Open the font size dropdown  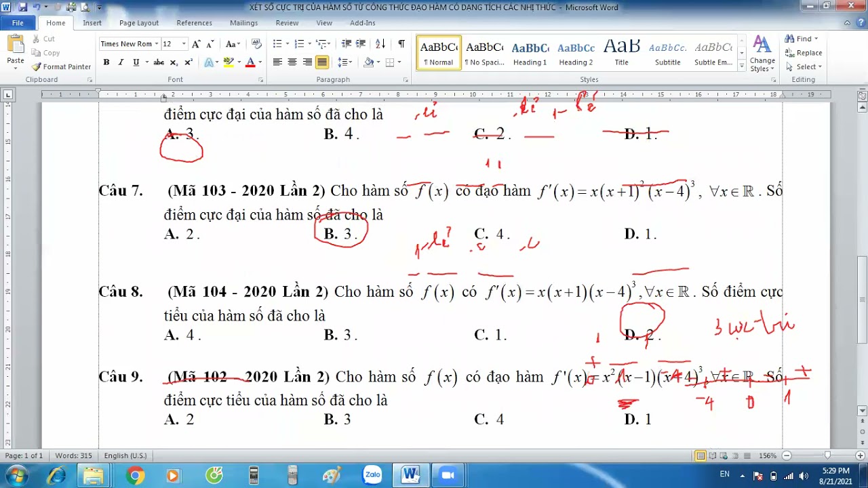point(184,44)
